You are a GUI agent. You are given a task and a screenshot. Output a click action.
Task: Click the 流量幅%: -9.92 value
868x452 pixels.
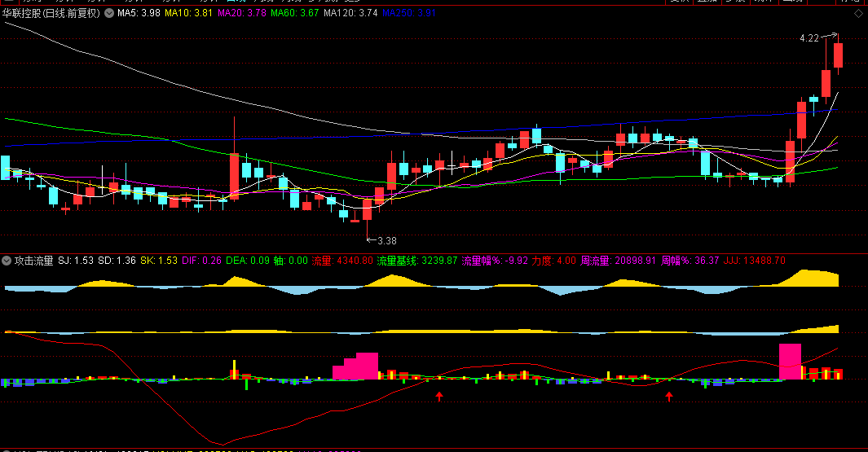click(495, 261)
